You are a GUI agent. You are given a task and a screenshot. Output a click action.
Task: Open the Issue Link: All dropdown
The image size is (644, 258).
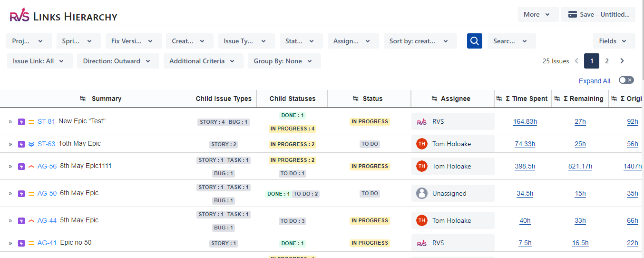[39, 61]
